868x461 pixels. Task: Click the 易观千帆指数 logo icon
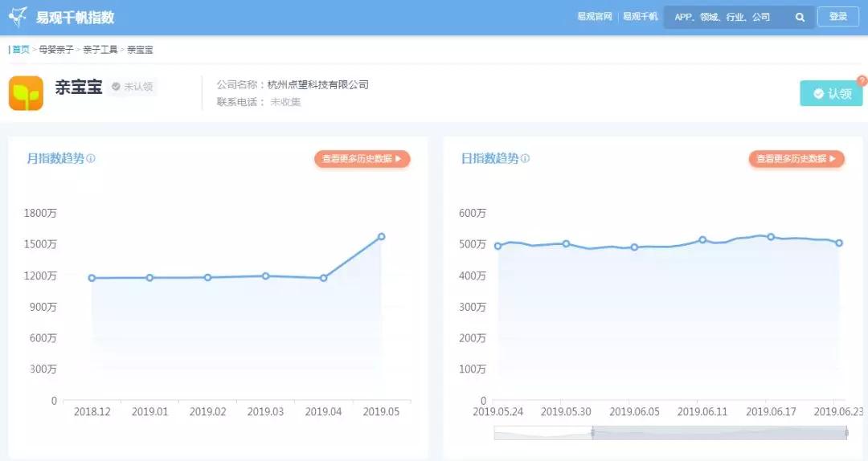pos(18,17)
